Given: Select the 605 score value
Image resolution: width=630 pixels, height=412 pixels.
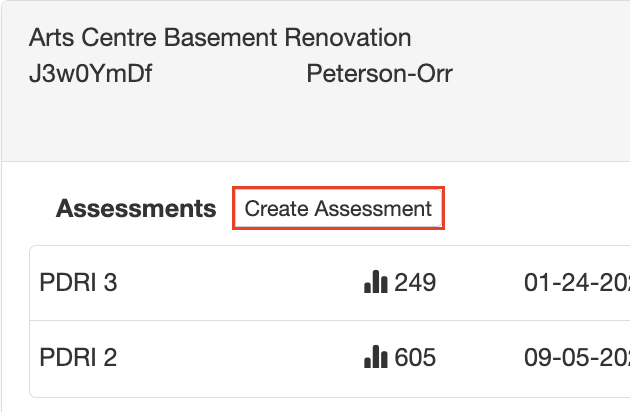Looking at the screenshot, I should (x=415, y=357).
